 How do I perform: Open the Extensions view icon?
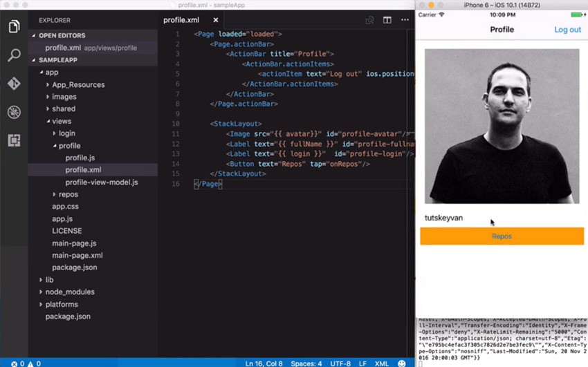(14, 140)
